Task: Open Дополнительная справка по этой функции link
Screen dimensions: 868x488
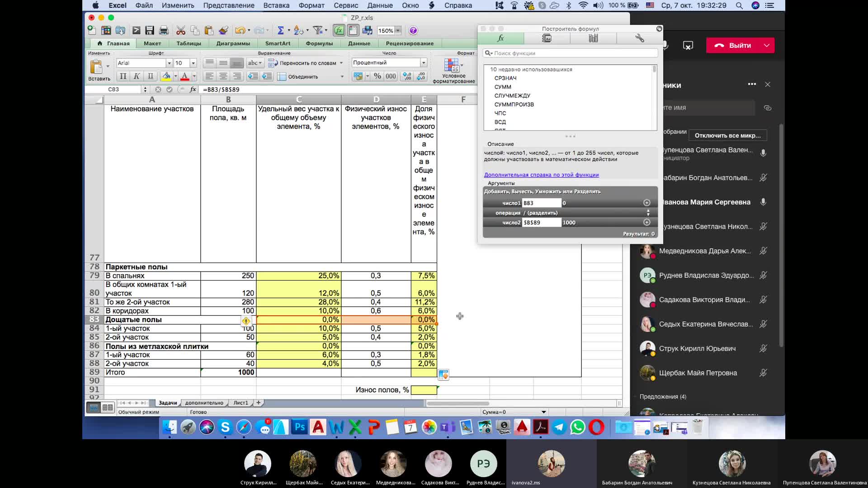Action: (x=541, y=175)
